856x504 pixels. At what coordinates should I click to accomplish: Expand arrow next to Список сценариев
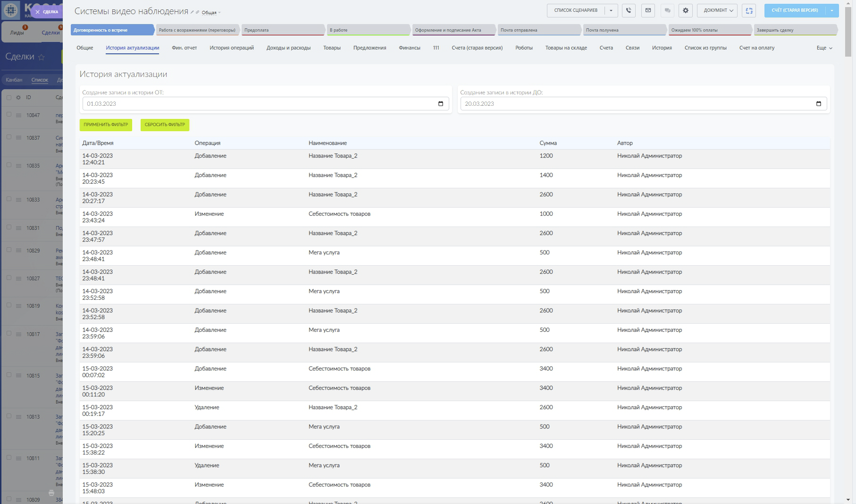[611, 10]
